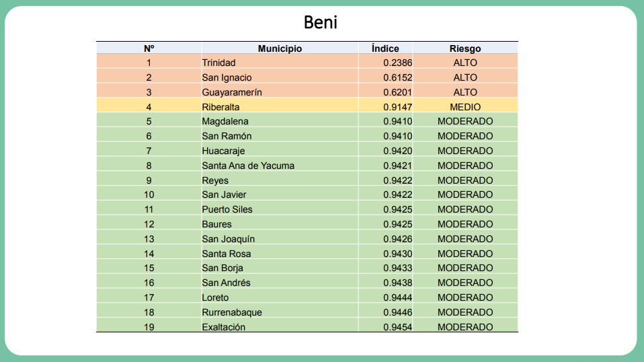Viewport: 644px width, 362px height.
Task: Select the Guayaramerín row name
Action: pyautogui.click(x=232, y=92)
